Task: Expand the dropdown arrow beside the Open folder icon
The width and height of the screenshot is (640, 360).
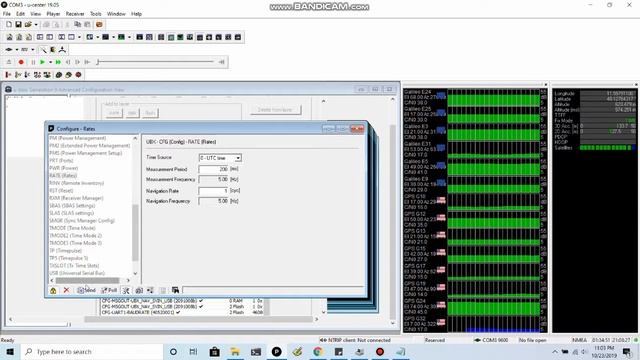Action: [x=36, y=24]
